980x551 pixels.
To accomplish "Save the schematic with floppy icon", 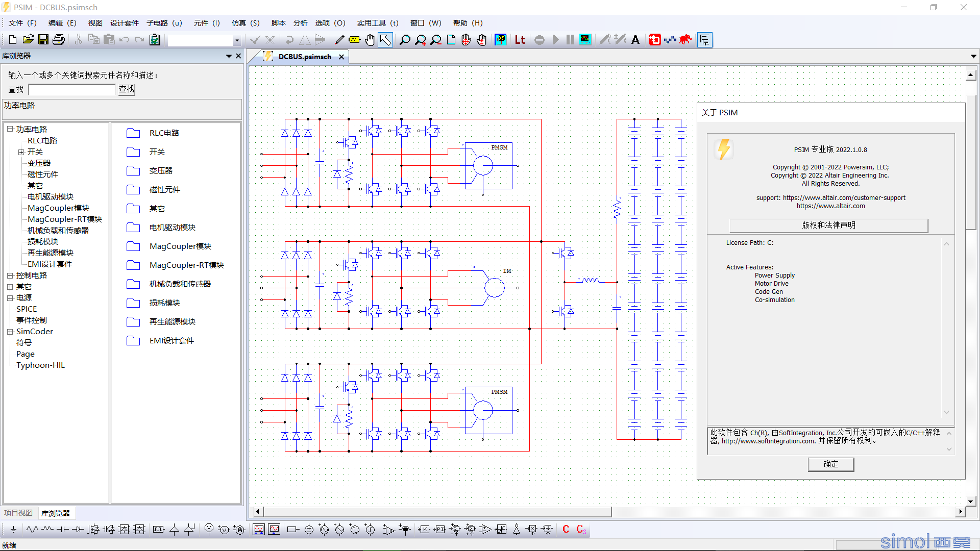I will click(43, 40).
